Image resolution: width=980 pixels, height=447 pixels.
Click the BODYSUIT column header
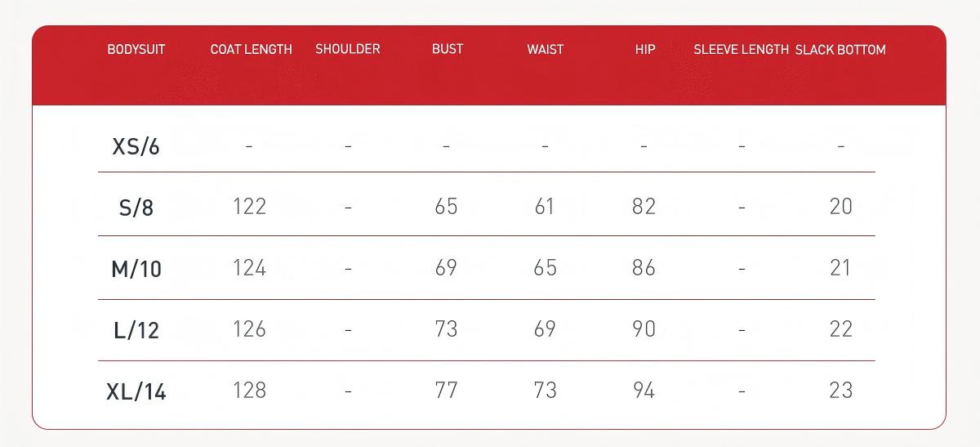pos(136,50)
